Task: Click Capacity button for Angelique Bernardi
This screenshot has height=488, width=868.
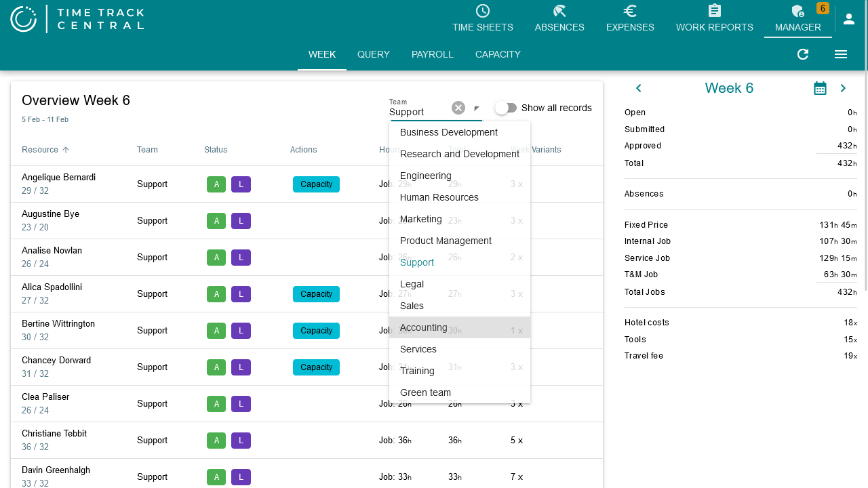Action: pyautogui.click(x=316, y=184)
